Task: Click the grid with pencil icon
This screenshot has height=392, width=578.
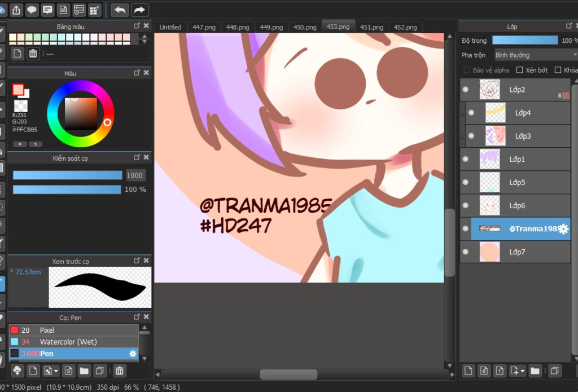Action: (x=94, y=10)
